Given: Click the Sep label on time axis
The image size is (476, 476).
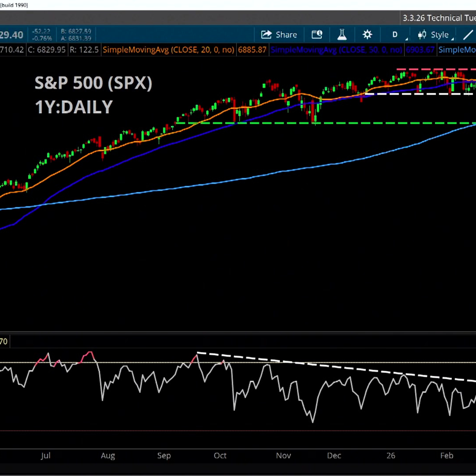Looking at the screenshot, I should (164, 456).
